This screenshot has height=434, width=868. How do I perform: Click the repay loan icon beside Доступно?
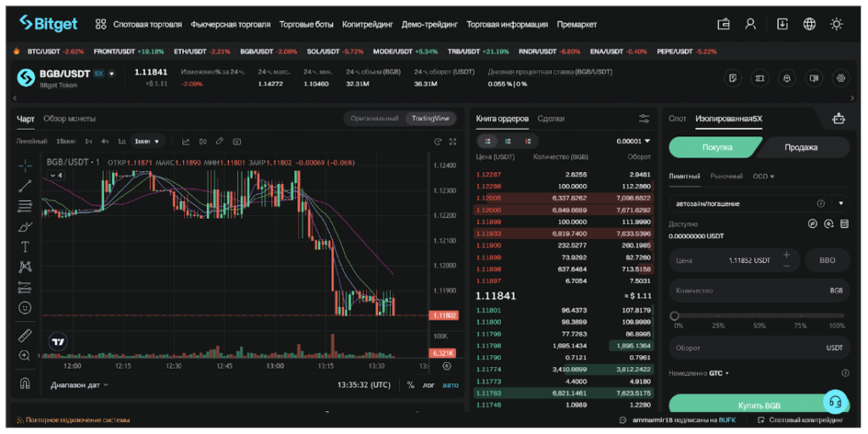[829, 224]
